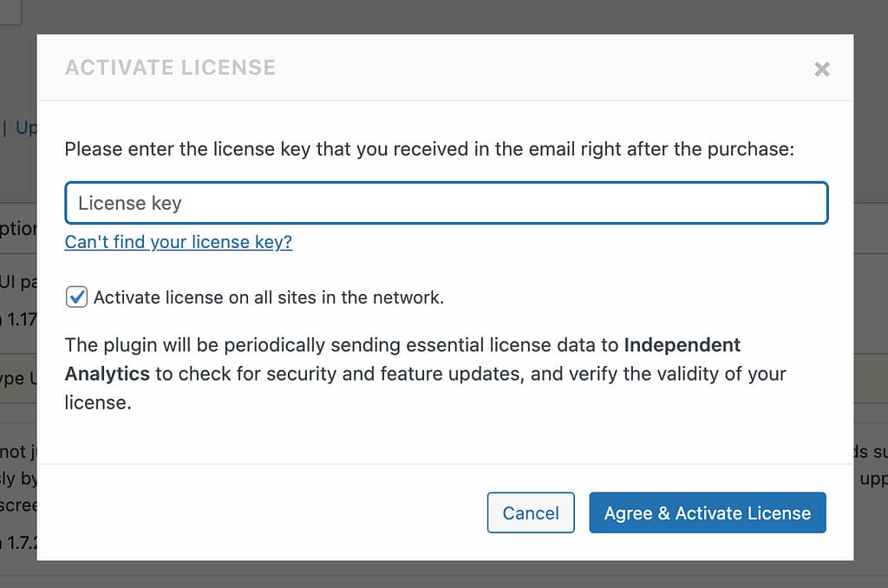Screen dimensions: 888x588
Task: Click the bold "Analytics" word in the notice
Action: [107, 374]
